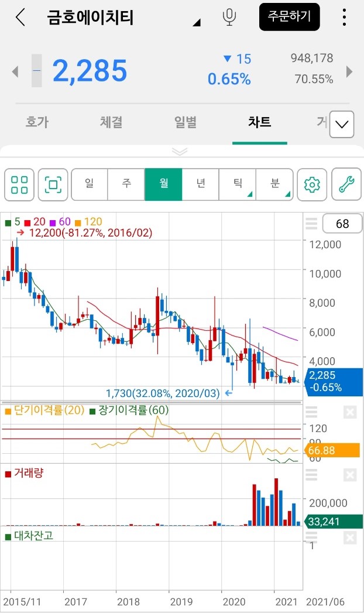Go to previous stock with left triangle

pos(15,71)
